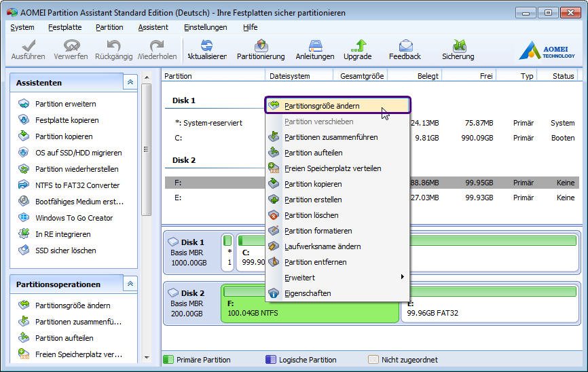Sort by the Dateisystem column header

299,76
